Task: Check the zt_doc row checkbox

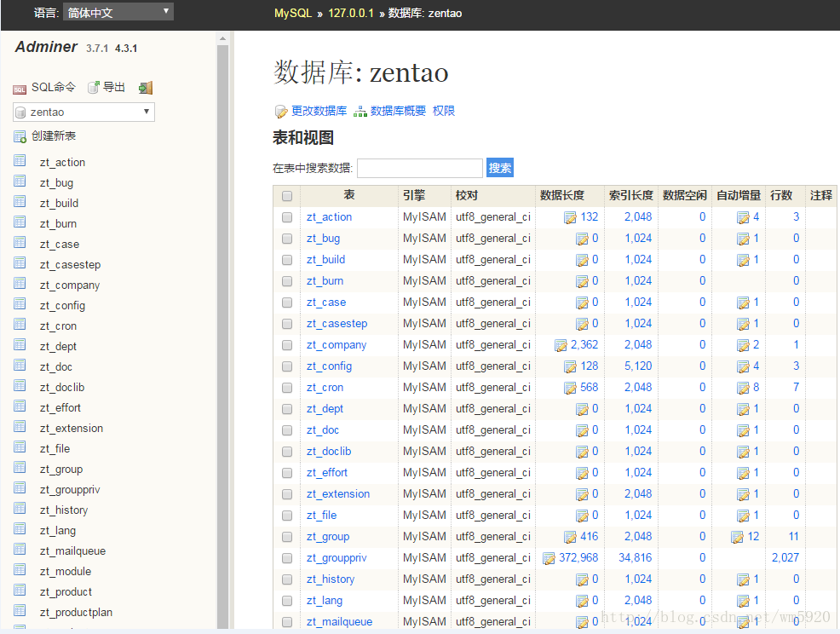Action: (x=287, y=430)
